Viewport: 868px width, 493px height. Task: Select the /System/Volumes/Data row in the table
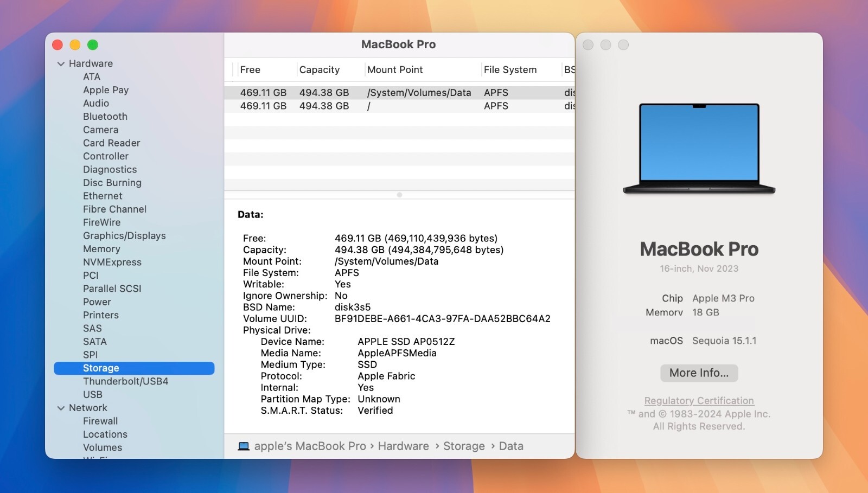(x=399, y=93)
